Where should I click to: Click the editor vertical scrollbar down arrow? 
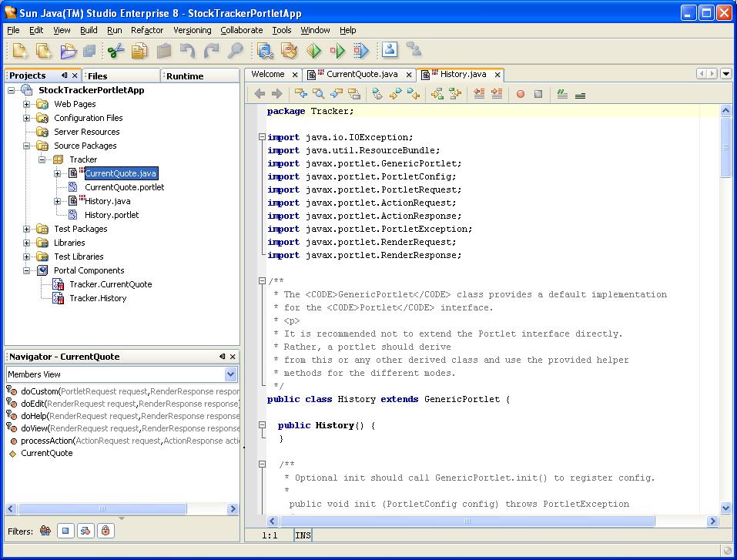pyautogui.click(x=725, y=508)
